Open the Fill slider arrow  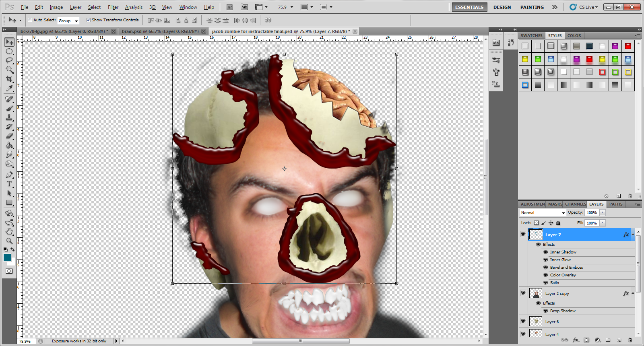pos(603,223)
